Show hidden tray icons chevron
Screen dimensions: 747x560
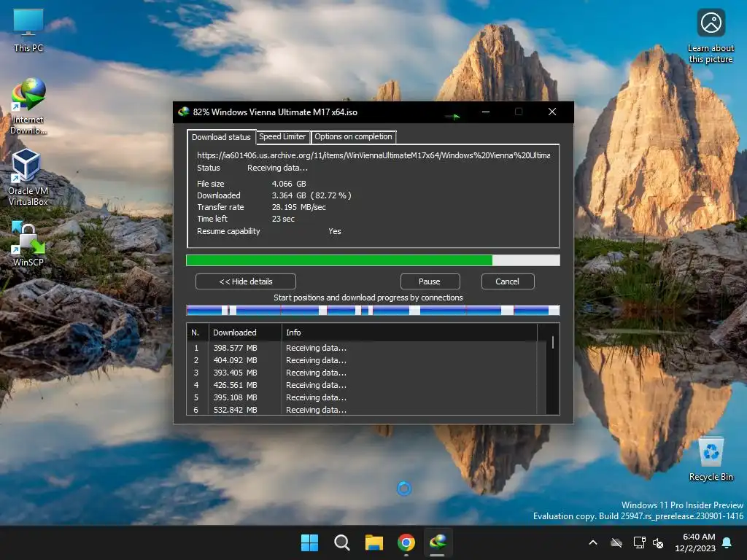593,542
